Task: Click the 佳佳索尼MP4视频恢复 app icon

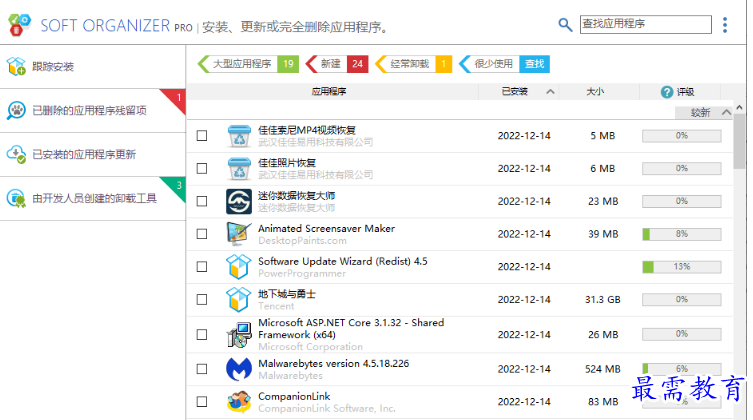Action: [x=239, y=136]
